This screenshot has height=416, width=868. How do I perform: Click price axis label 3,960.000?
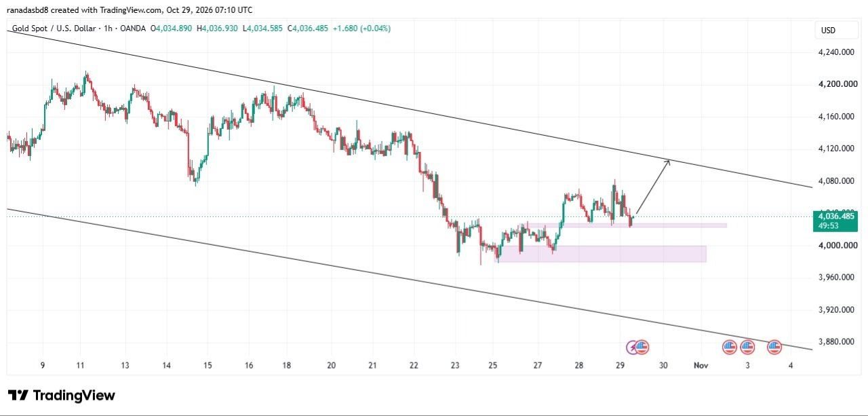pyautogui.click(x=837, y=277)
